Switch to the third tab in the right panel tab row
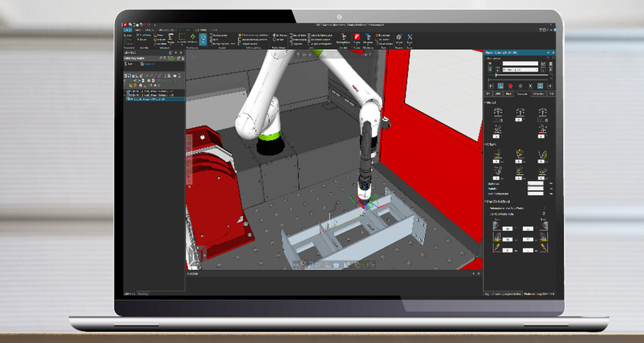The image size is (644, 343). (x=509, y=94)
